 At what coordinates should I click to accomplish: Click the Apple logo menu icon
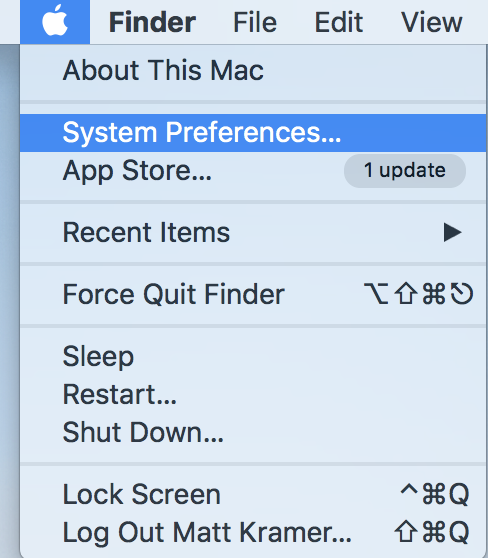tap(55, 21)
